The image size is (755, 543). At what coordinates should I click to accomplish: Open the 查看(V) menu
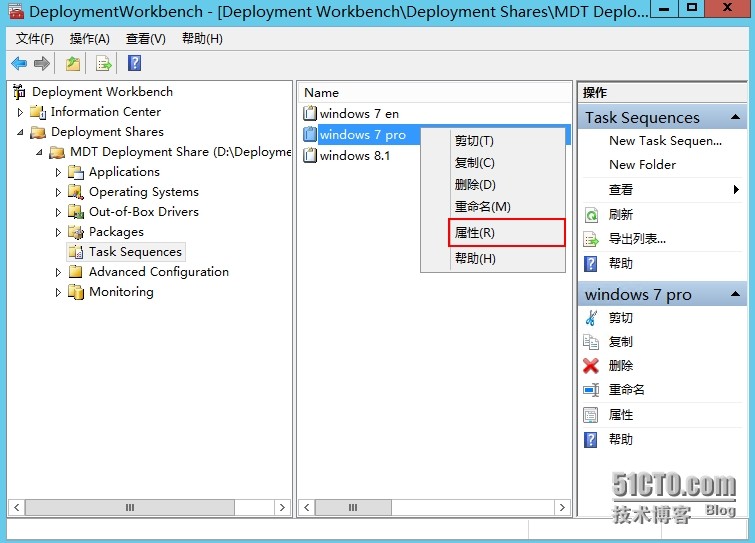pyautogui.click(x=145, y=39)
